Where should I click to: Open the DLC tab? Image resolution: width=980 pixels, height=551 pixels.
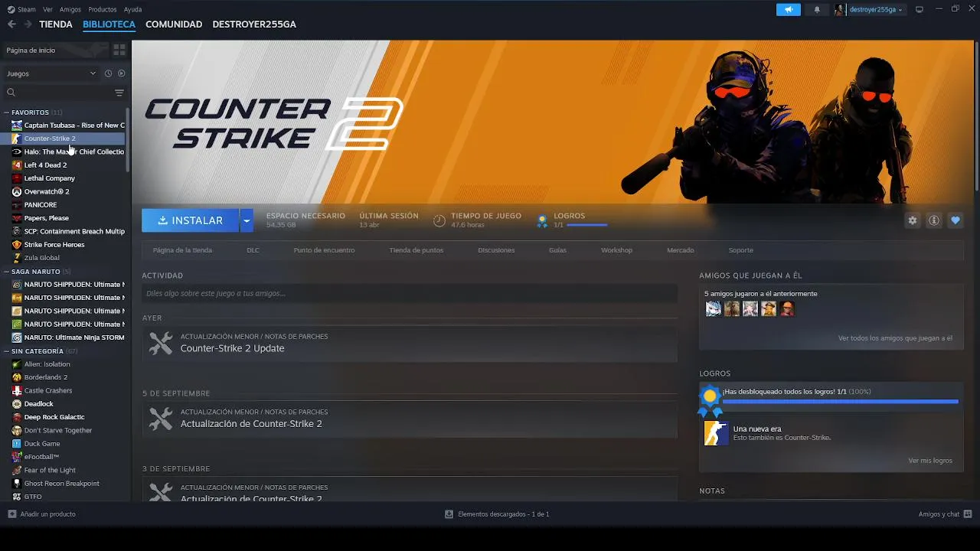tap(253, 250)
